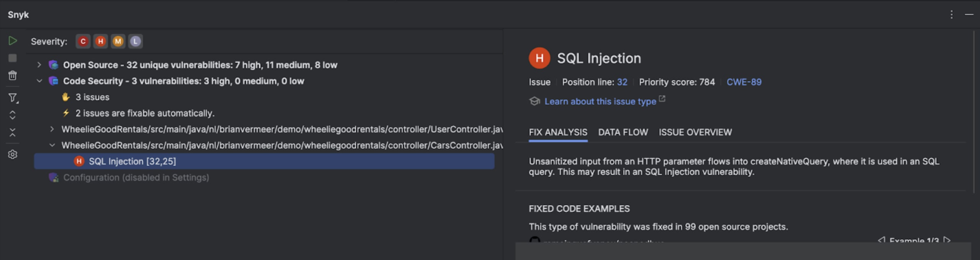Switch to the ISSUE OVERVIEW tab
This screenshot has height=260, width=980.
(x=695, y=132)
